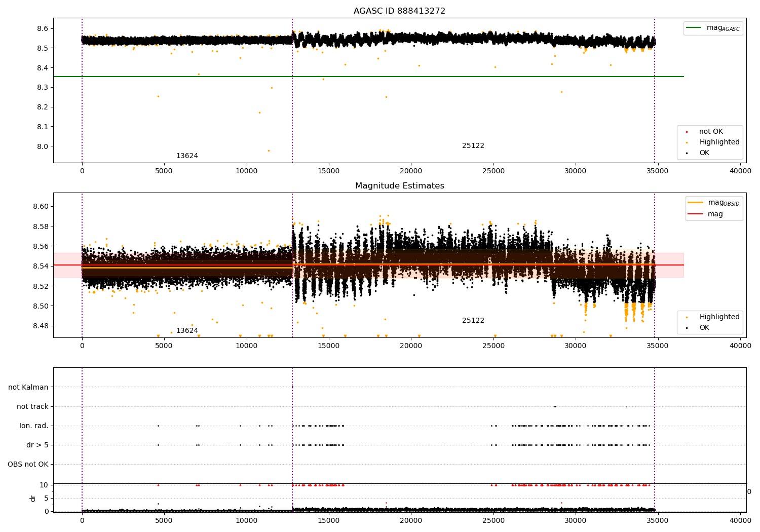Click the mag OBSID legend label

point(724,203)
